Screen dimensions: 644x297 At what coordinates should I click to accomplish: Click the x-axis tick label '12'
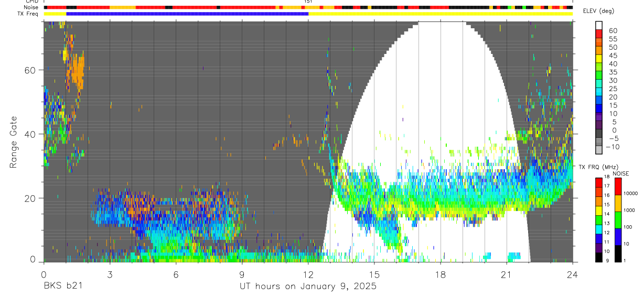(308, 274)
